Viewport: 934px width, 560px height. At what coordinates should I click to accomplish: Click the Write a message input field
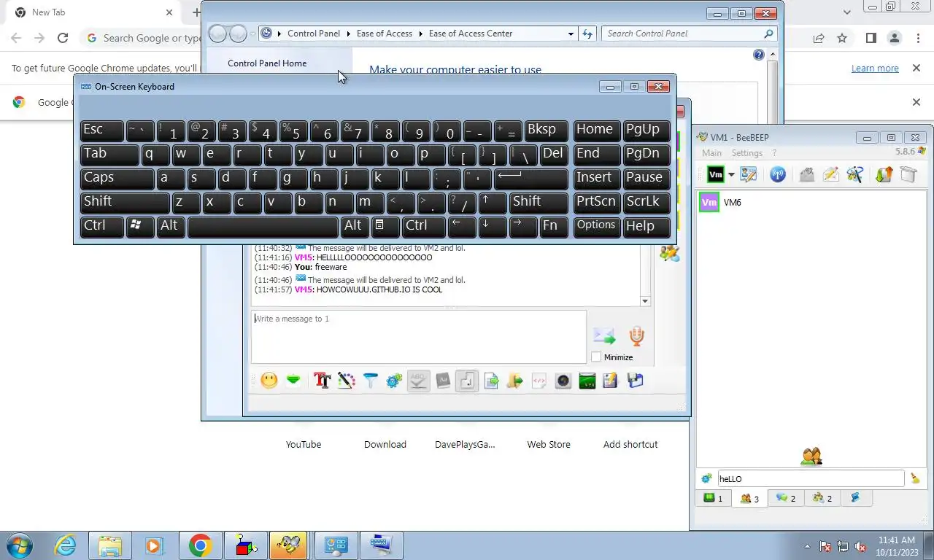(x=418, y=337)
